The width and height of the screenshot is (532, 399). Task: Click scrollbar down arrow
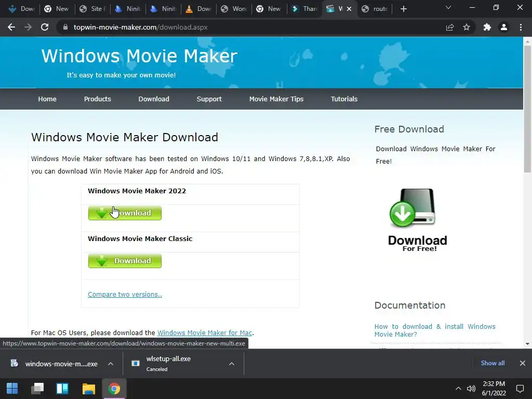(x=527, y=344)
